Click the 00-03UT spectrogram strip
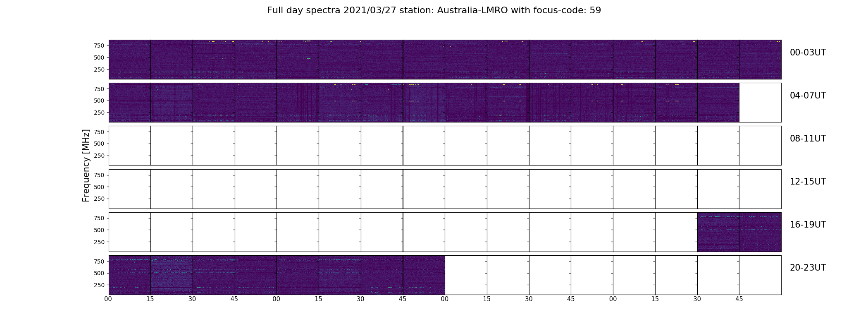 click(x=445, y=60)
